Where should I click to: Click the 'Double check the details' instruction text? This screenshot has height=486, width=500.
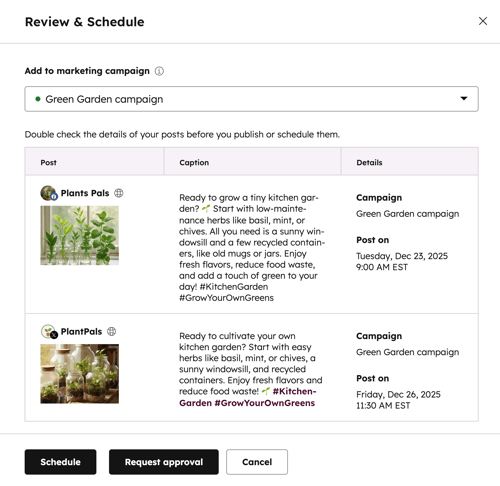pos(182,134)
